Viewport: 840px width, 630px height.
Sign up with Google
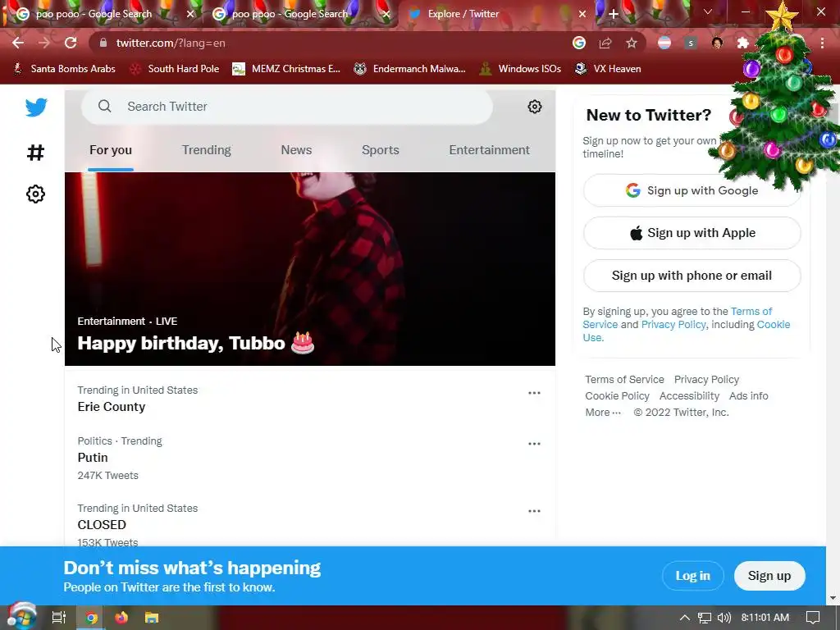(x=692, y=190)
